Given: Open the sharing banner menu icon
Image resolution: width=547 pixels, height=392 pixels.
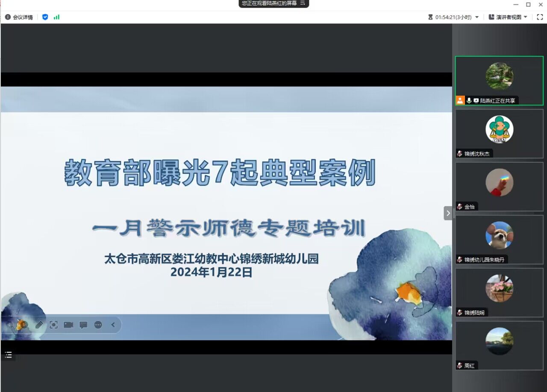Looking at the screenshot, I should coord(303,3).
